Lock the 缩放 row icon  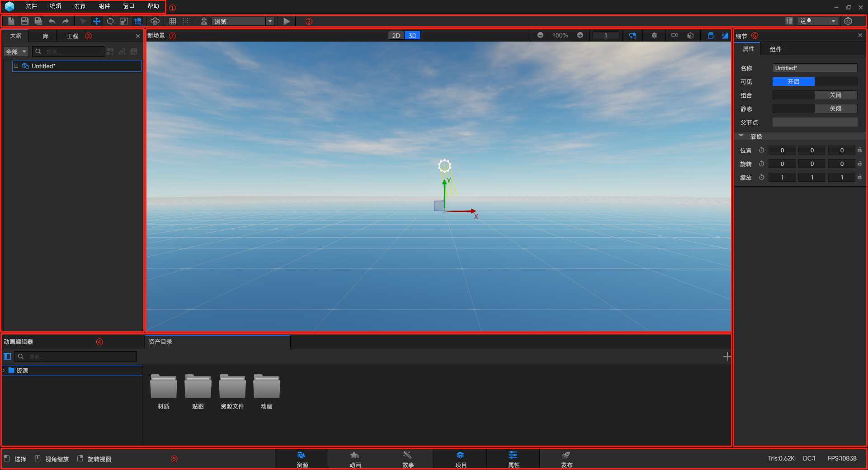[859, 177]
